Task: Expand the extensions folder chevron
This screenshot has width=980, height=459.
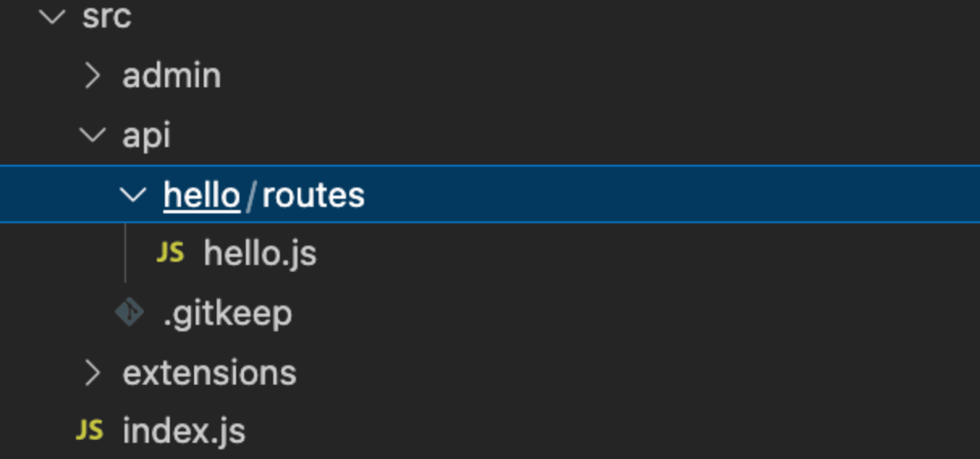Action: click(93, 373)
